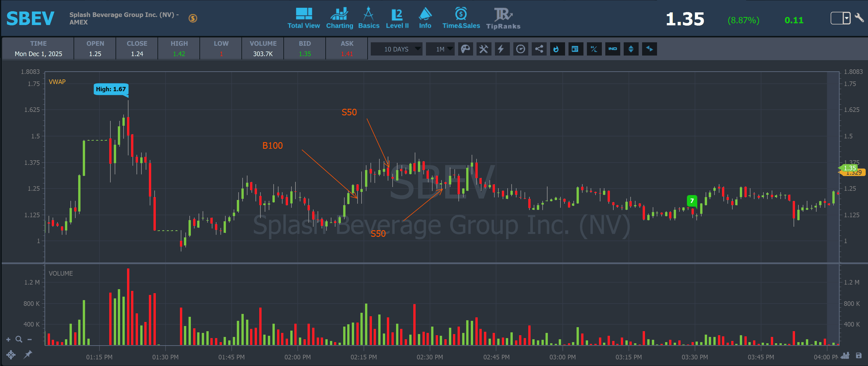This screenshot has width=868, height=366.
Task: Toggle the H/L high-low labels button
Action: [594, 49]
